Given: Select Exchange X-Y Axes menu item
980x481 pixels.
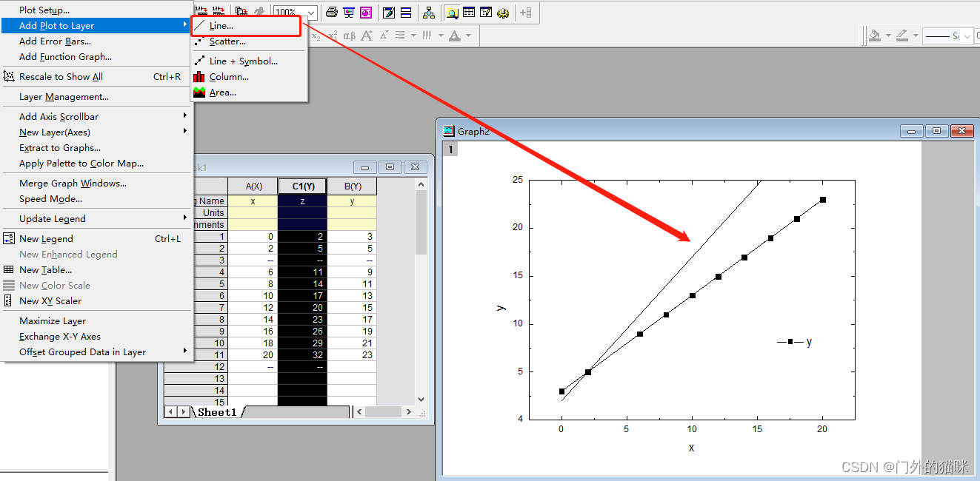Looking at the screenshot, I should click(x=96, y=336).
